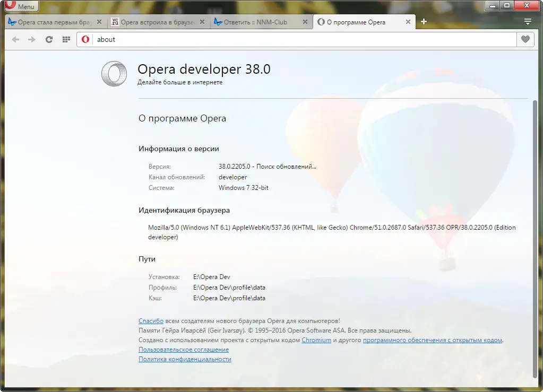Click the install path 'E:\Opera Dev'
Image resolution: width=543 pixels, height=392 pixels.
(212, 277)
